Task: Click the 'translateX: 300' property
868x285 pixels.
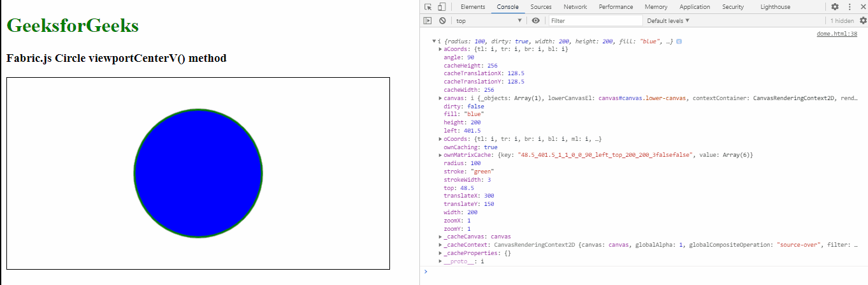Action: (468, 196)
